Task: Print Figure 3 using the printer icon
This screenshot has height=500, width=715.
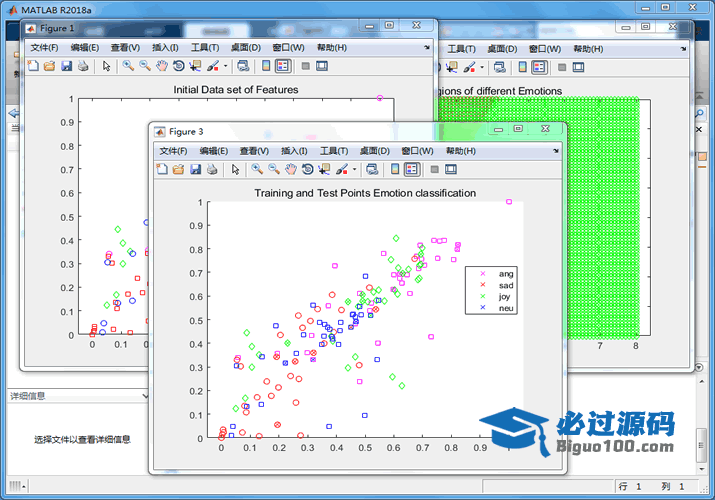Action: [x=212, y=170]
